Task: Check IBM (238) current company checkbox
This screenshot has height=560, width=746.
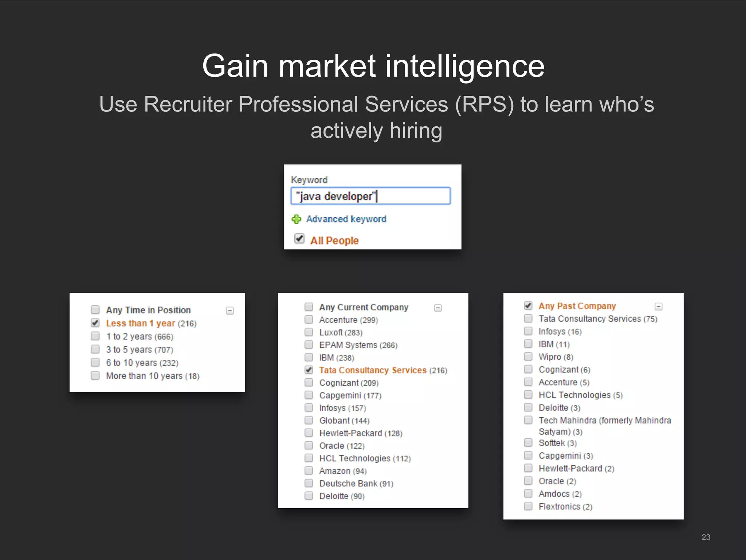Action: click(x=309, y=357)
